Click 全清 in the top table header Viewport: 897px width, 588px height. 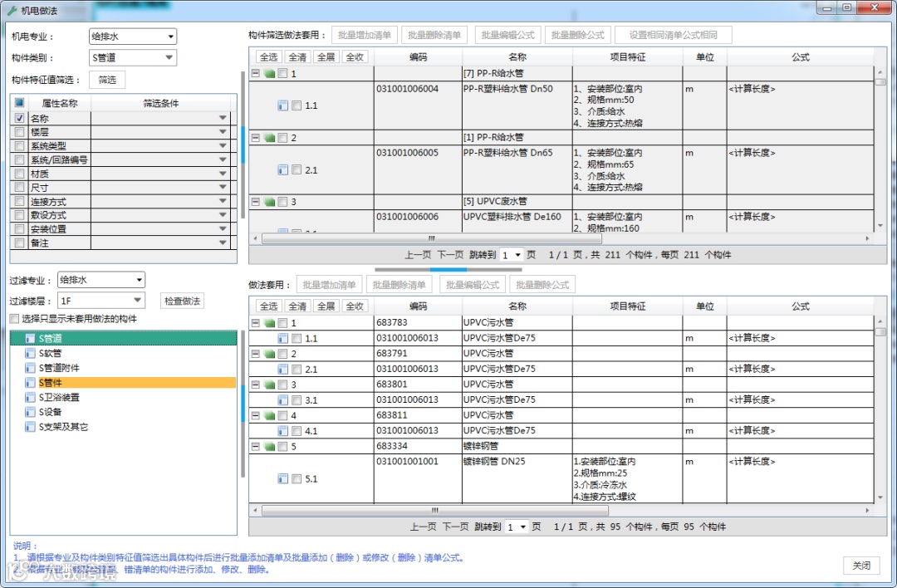click(297, 56)
